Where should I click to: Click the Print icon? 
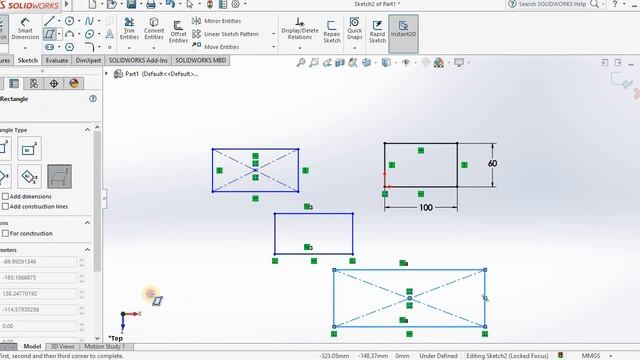pos(151,4)
